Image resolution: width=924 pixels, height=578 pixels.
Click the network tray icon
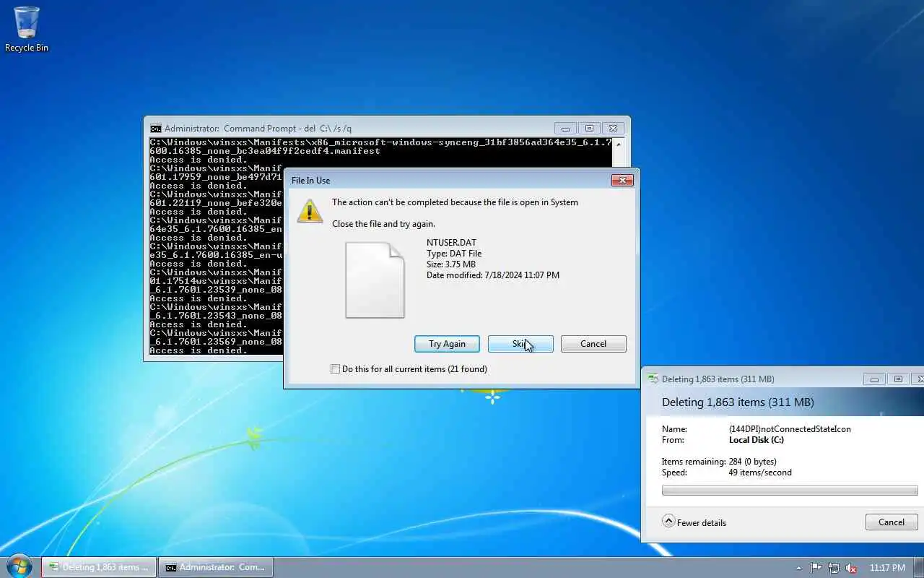coord(834,568)
